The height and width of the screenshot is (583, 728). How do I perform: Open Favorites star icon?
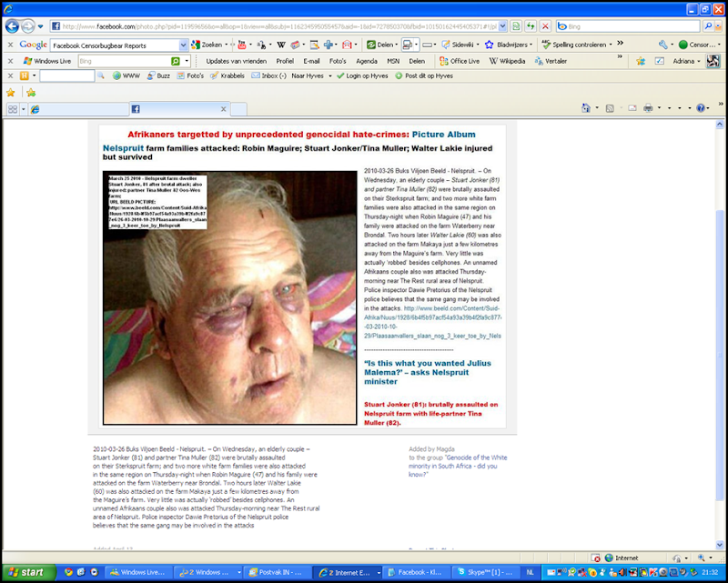(x=11, y=92)
